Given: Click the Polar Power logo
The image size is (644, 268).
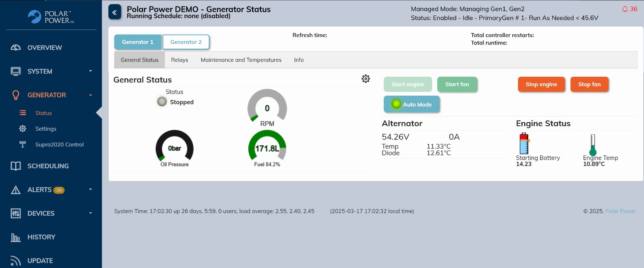Looking at the screenshot, I should pyautogui.click(x=51, y=16).
